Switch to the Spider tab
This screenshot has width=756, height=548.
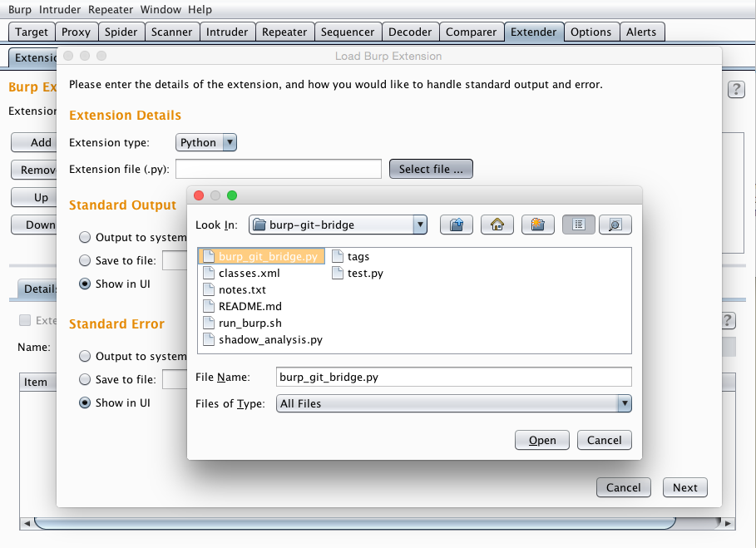tap(121, 32)
